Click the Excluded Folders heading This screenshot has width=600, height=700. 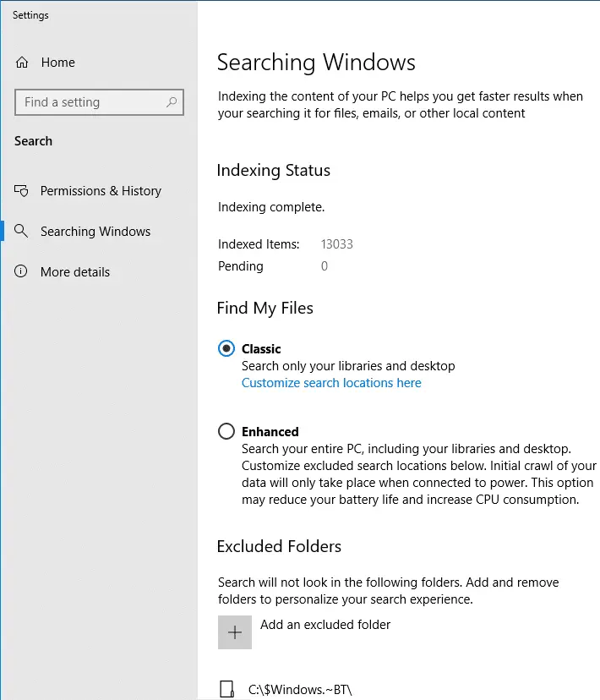pos(279,546)
